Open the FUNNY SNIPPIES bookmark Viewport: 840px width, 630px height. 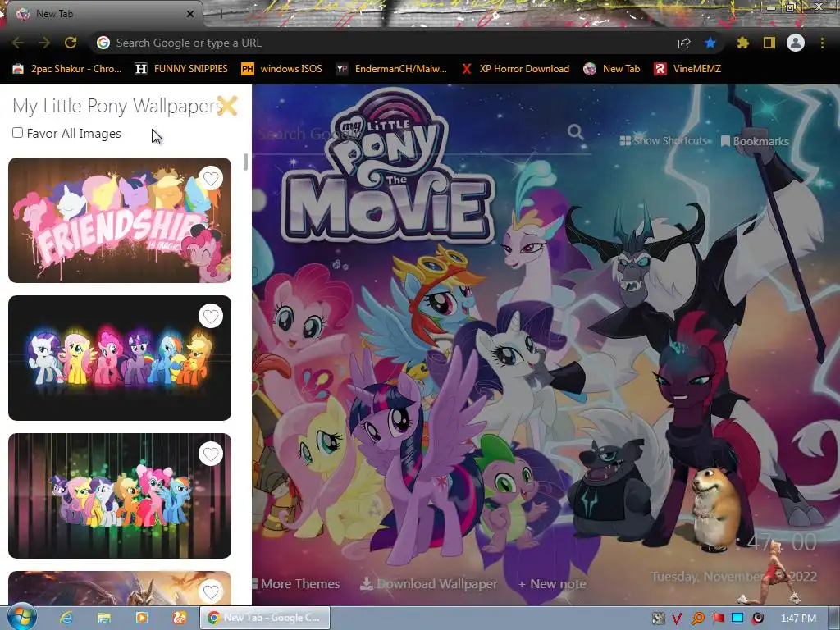[x=181, y=69]
